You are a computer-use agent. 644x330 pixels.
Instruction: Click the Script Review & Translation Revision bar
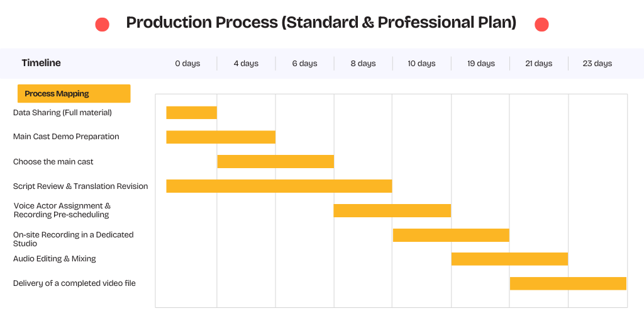[x=279, y=186]
